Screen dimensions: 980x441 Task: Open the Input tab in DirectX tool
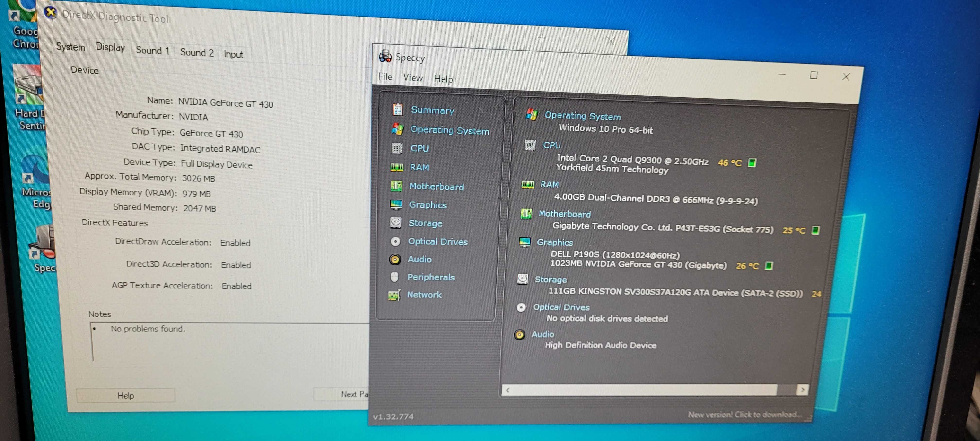pyautogui.click(x=233, y=54)
